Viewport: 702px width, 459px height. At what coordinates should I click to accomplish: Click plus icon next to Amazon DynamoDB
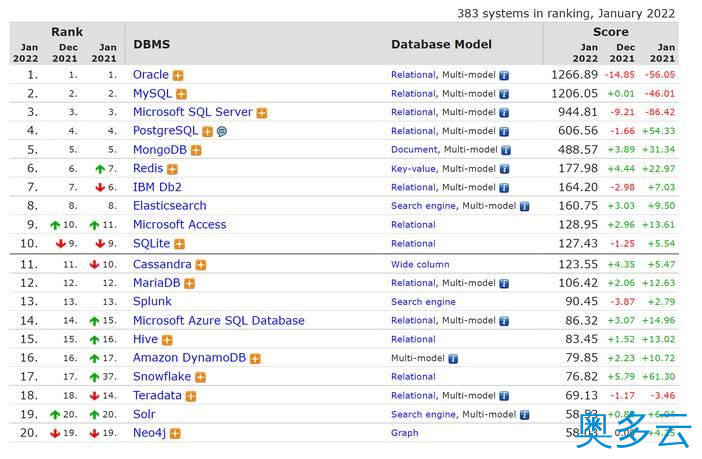pos(255,359)
